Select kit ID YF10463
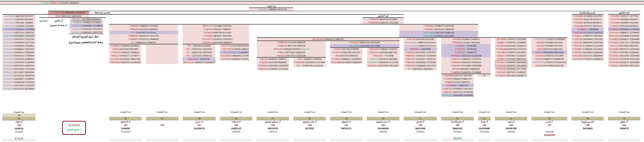The image size is (644, 142). point(19,132)
